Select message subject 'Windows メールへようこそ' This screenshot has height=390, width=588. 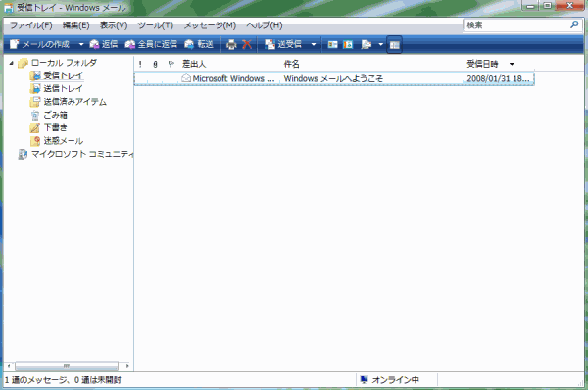333,78
